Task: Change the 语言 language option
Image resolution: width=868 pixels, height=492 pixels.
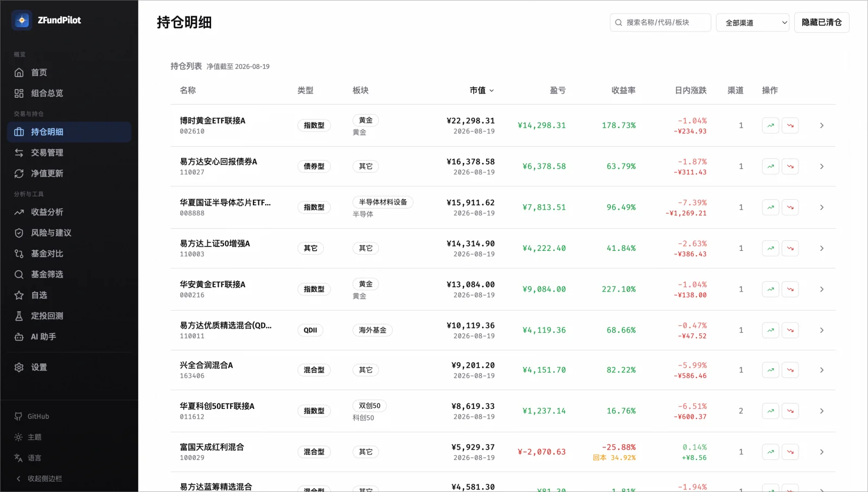Action: tap(69, 458)
